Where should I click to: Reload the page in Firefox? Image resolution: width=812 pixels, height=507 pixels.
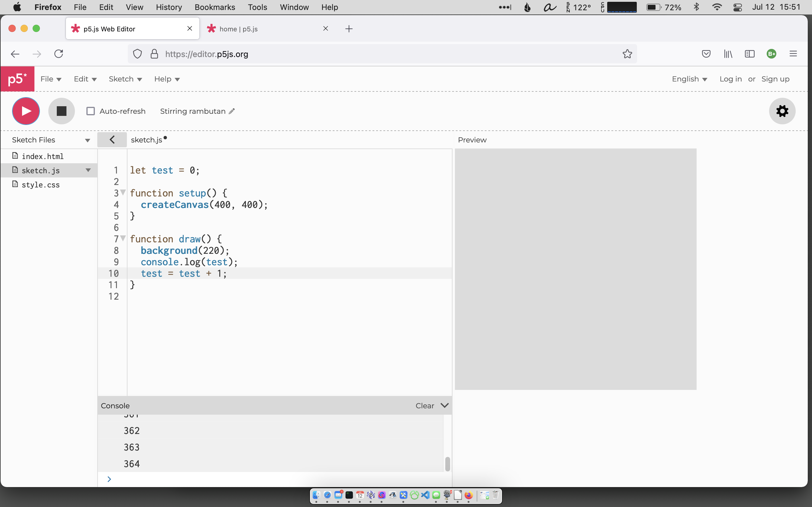[59, 54]
